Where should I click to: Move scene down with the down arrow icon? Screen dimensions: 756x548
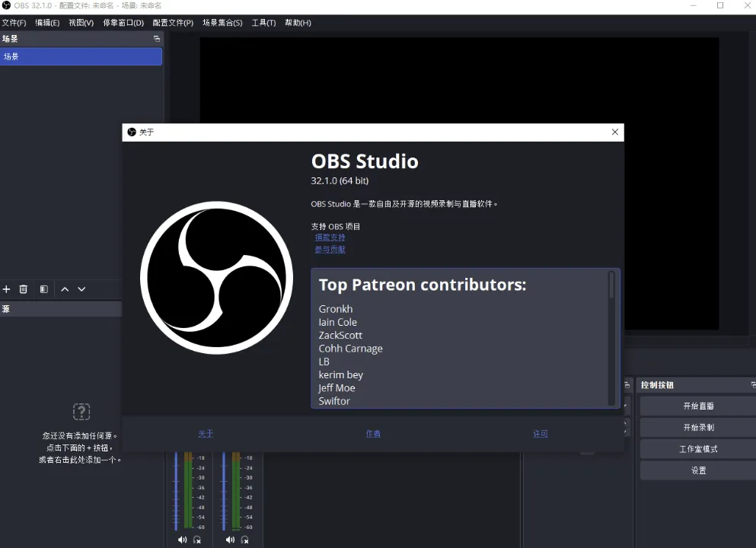(81, 289)
